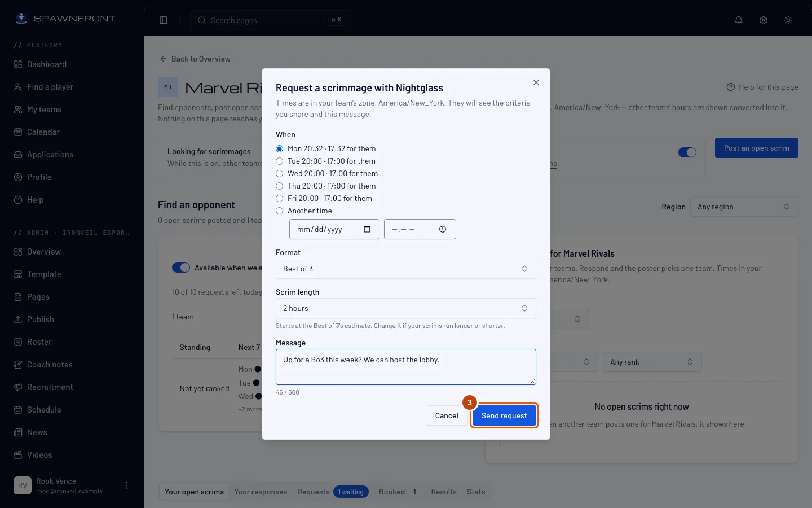Switch to Your responses tab
Image resolution: width=812 pixels, height=508 pixels.
261,492
